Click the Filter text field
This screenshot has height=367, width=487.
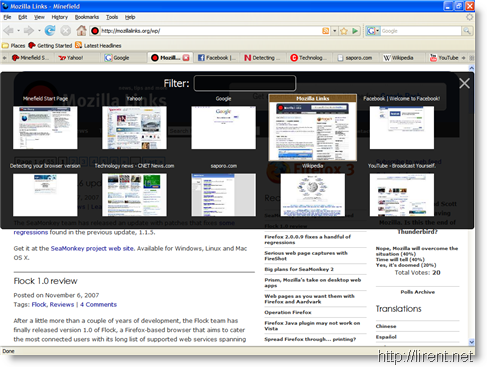(245, 83)
